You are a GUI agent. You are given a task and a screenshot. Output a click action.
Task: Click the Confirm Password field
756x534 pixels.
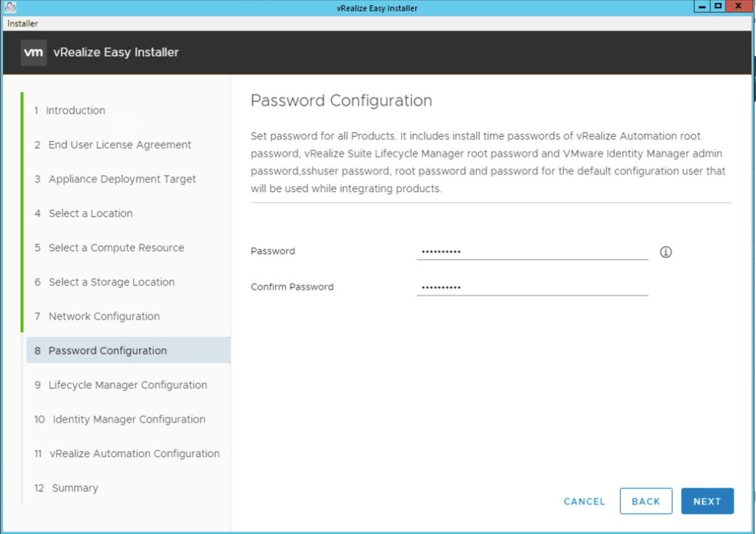532,287
